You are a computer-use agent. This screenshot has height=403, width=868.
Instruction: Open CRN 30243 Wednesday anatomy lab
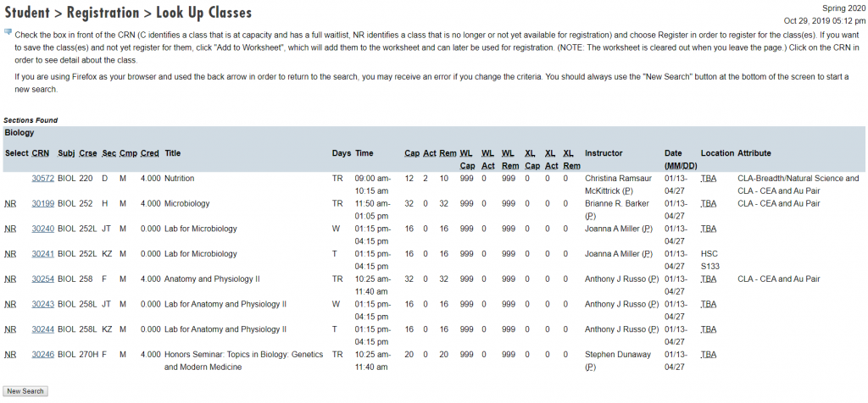[42, 304]
